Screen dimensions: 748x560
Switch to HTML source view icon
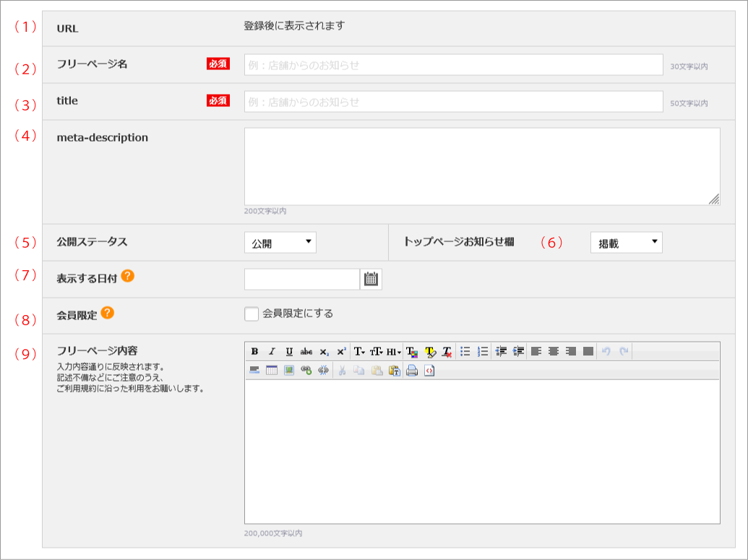[429, 371]
